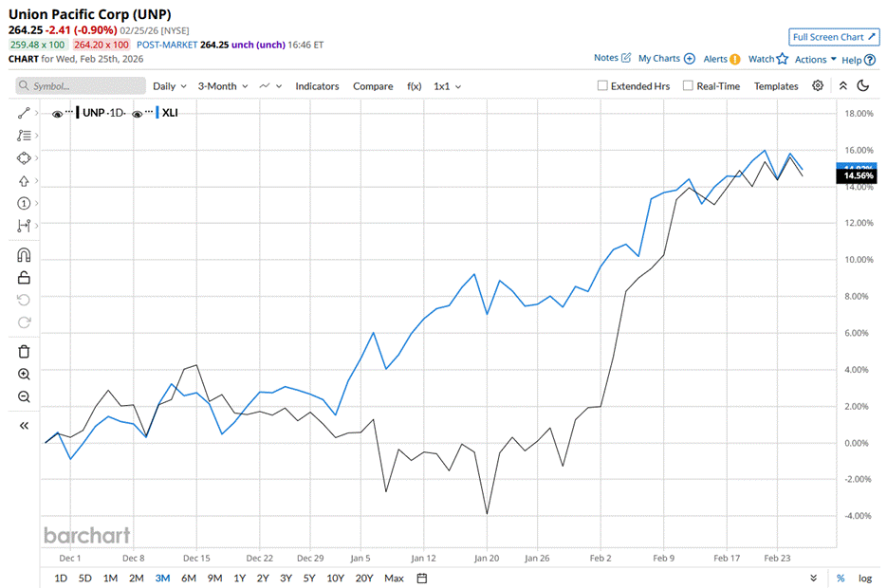The image size is (887, 588).
Task: Select the measurement ruler tool
Action: (x=23, y=226)
